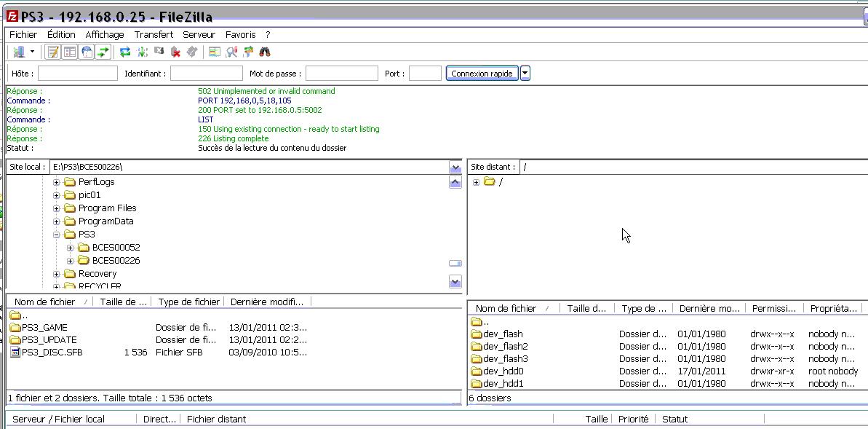Select the Program Files tree item
868x429 pixels.
coord(108,208)
